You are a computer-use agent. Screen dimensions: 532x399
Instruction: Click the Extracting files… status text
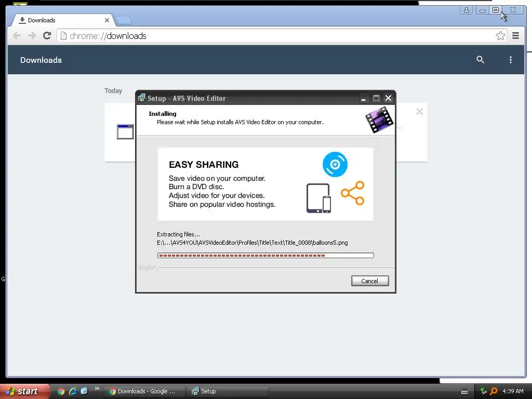179,234
